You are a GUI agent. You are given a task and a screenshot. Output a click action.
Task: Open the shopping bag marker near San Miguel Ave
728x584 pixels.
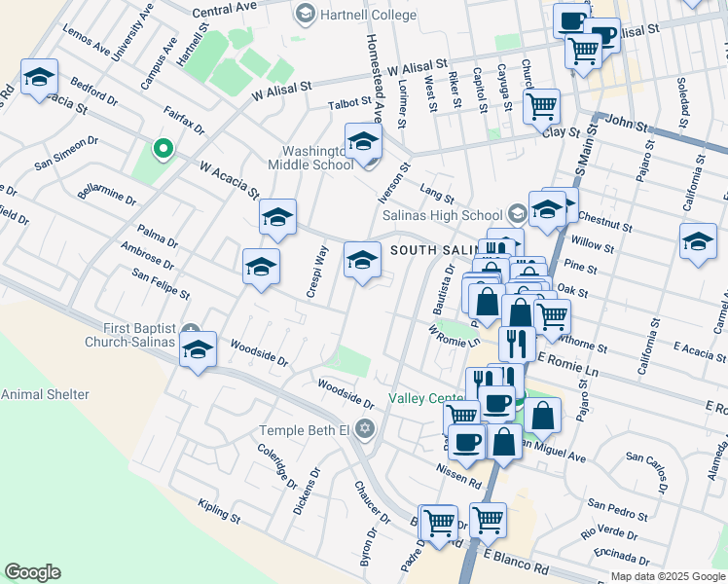click(544, 415)
